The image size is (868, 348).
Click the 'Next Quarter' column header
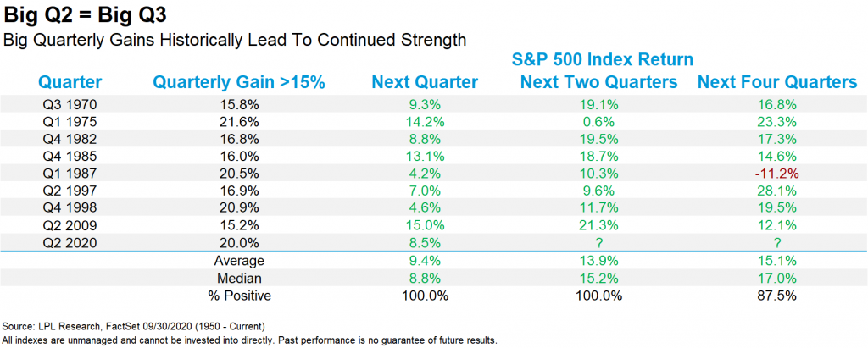click(x=425, y=83)
